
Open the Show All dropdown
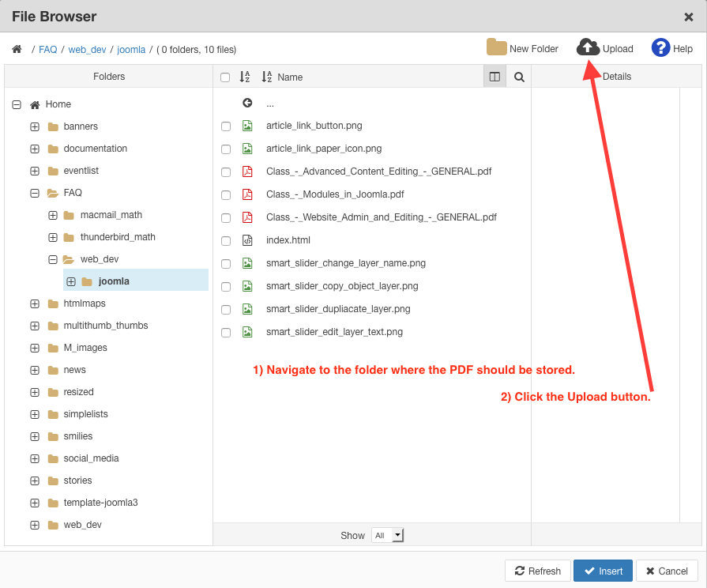coord(388,535)
